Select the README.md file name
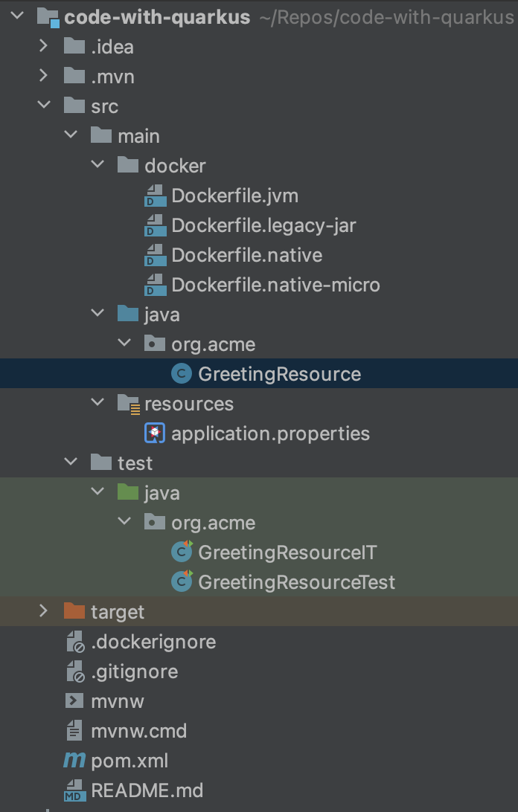The height and width of the screenshot is (812, 518). (147, 790)
